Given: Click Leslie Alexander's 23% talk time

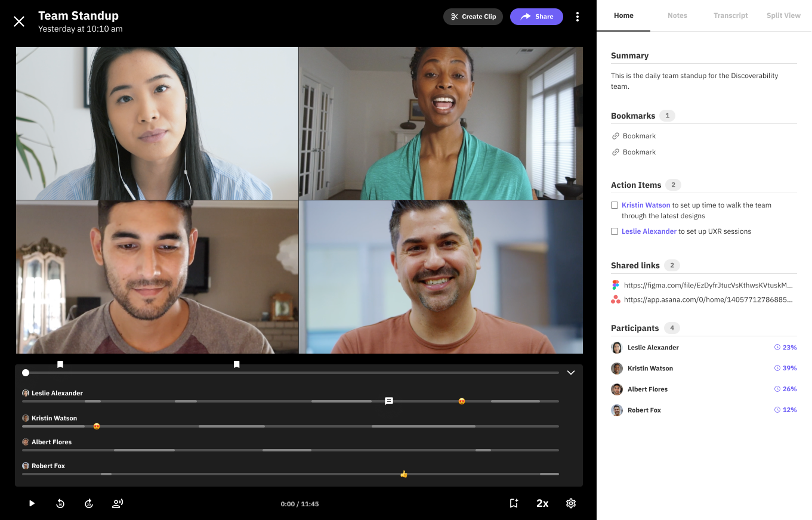Looking at the screenshot, I should pyautogui.click(x=785, y=348).
